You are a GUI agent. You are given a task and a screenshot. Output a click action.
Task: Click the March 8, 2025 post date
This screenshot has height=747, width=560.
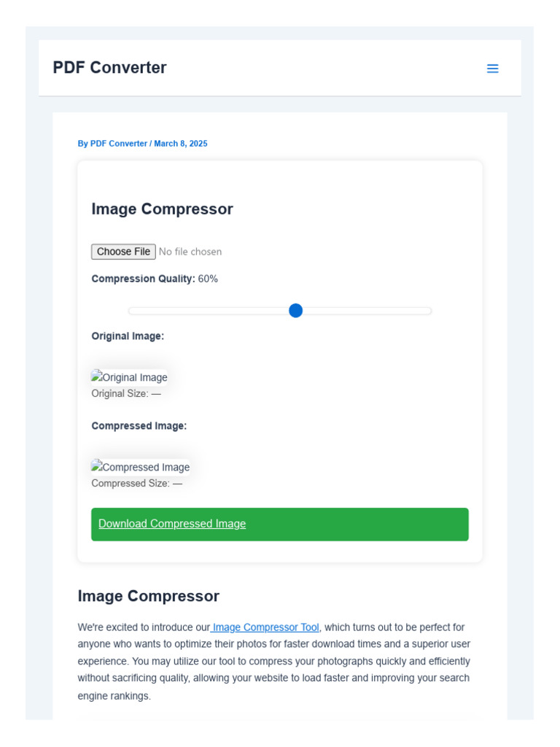180,144
